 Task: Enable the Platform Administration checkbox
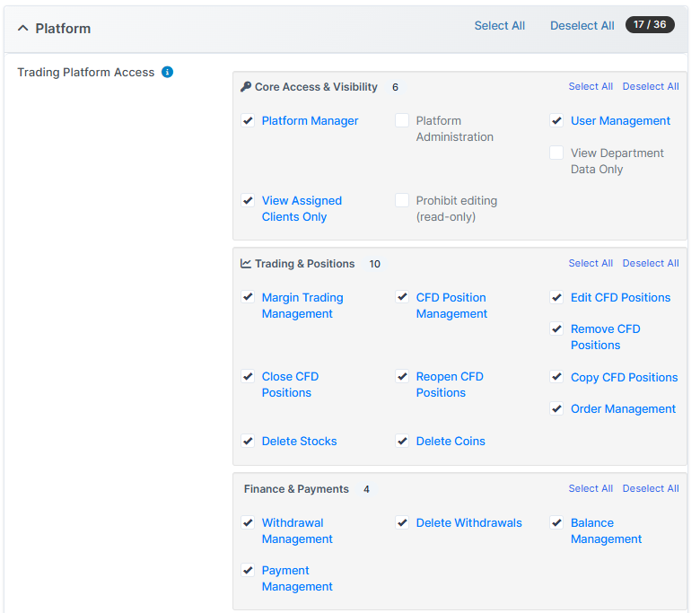[402, 120]
